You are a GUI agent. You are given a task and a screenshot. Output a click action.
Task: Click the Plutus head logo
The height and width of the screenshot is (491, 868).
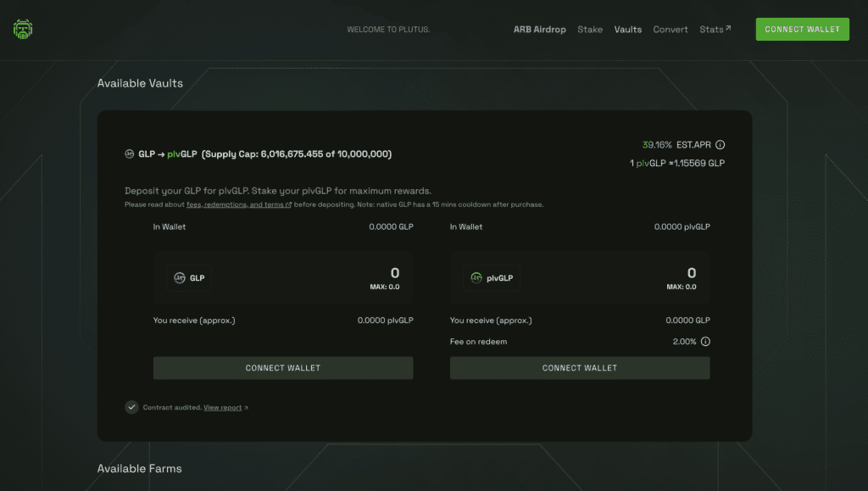click(23, 30)
